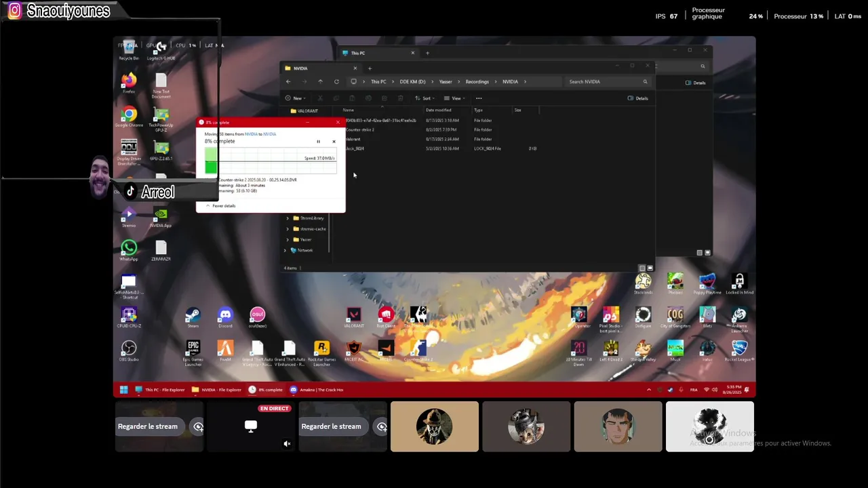Add a new tab next to the NVIDIA tab
The width and height of the screenshot is (868, 488).
(x=370, y=68)
